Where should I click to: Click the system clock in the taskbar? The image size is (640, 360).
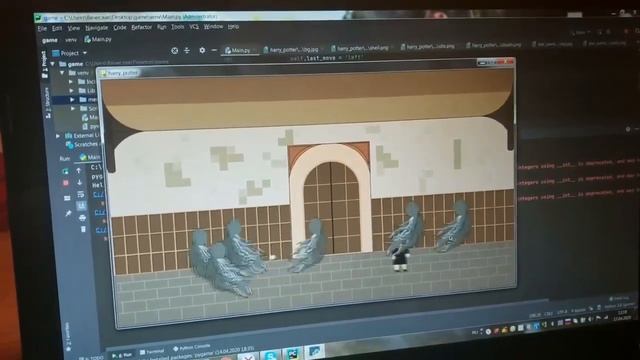tap(622, 315)
